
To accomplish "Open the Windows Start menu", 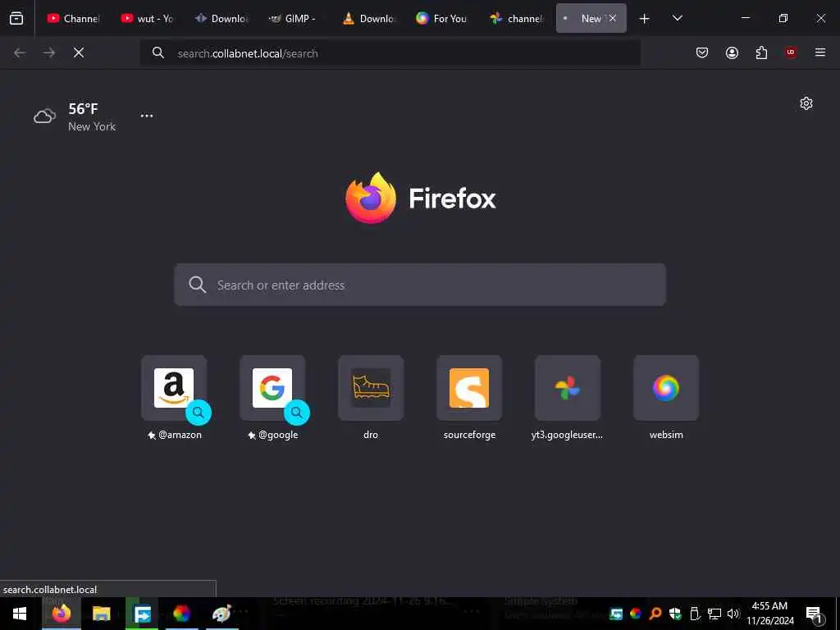I will pyautogui.click(x=20, y=614).
